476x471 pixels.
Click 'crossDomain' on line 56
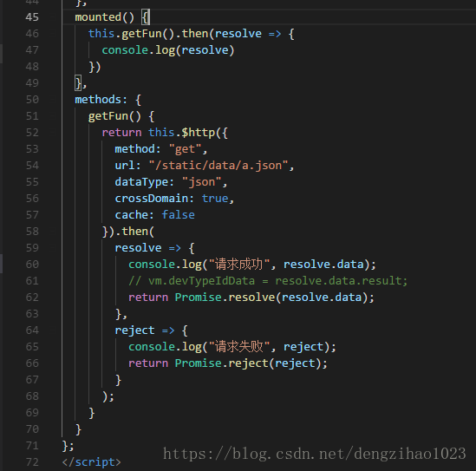152,199
